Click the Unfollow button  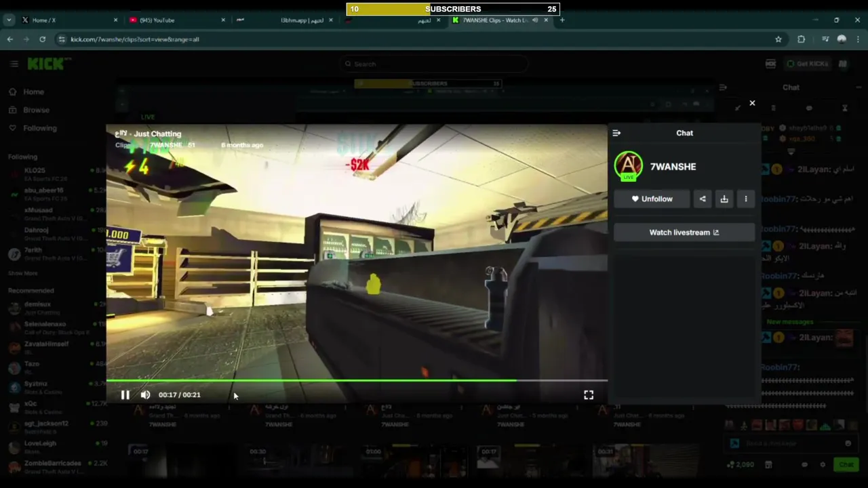point(652,199)
